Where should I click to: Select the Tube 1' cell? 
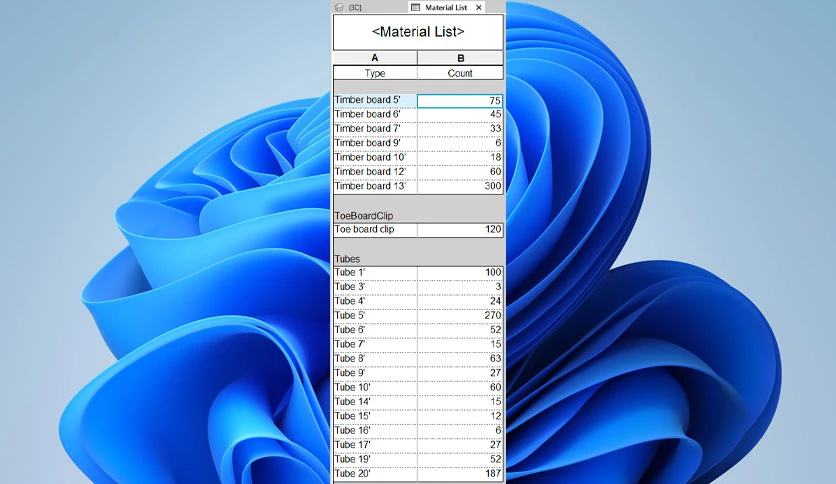[375, 272]
